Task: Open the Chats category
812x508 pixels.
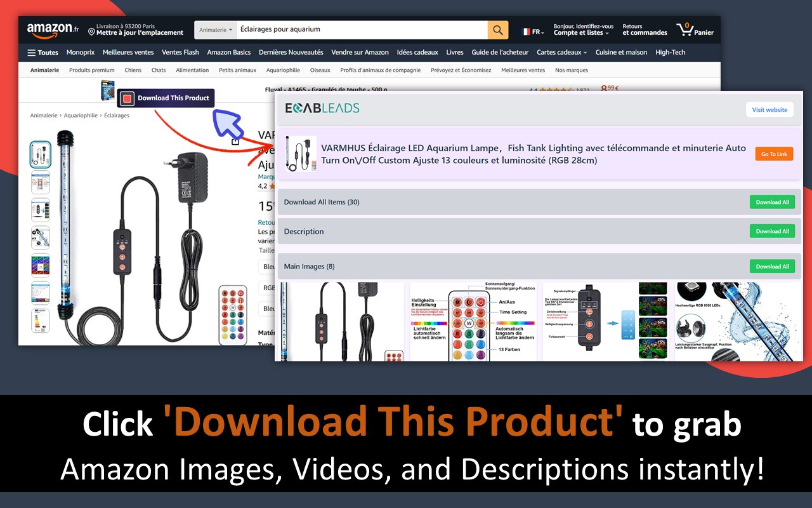Action: [159, 70]
